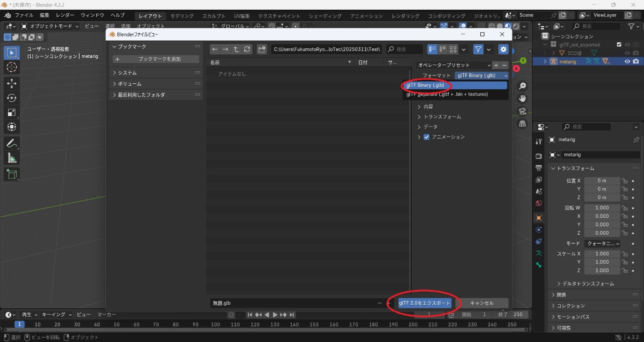The height and width of the screenshot is (342, 644).
Task: Toggle export options region with gear icon
Action: coord(503,49)
